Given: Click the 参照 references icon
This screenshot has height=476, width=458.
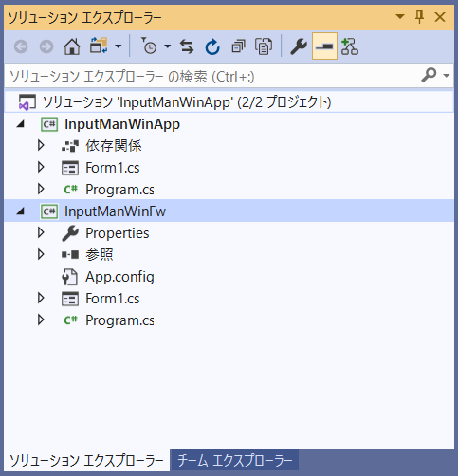Looking at the screenshot, I should coord(70,254).
